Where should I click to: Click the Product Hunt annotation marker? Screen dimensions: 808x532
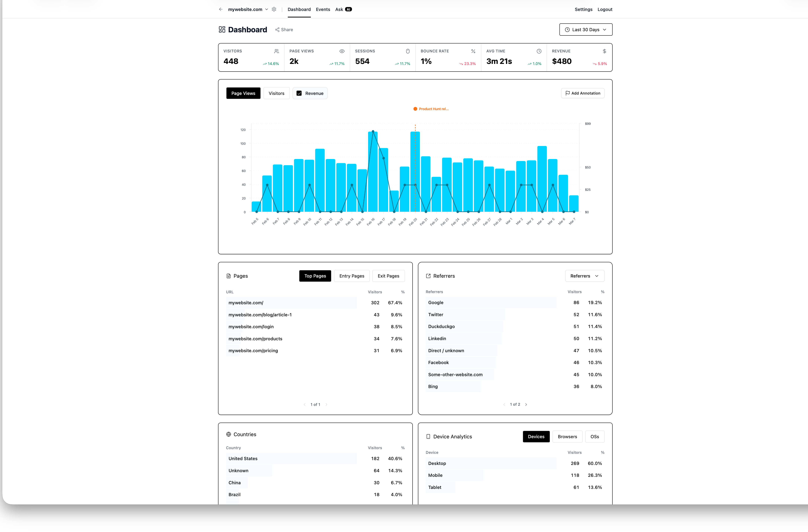click(415, 109)
